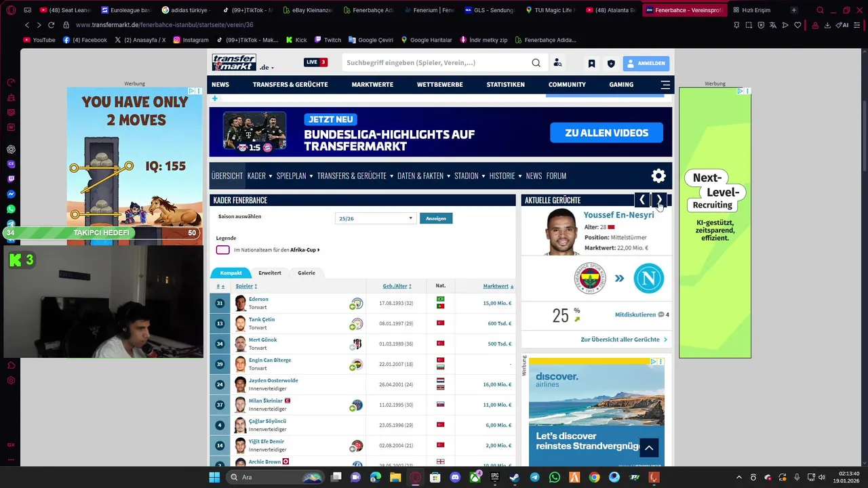Image resolution: width=868 pixels, height=488 pixels.
Task: Click the Windows taskbar search box
Action: click(x=277, y=477)
